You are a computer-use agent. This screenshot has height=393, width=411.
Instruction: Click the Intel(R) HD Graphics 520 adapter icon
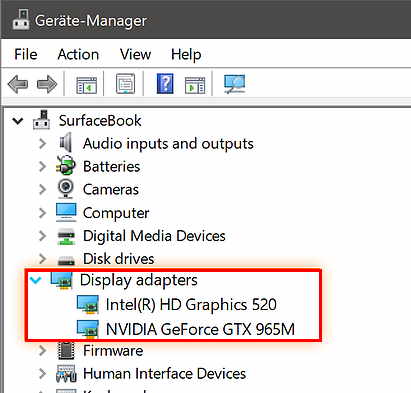click(x=87, y=304)
